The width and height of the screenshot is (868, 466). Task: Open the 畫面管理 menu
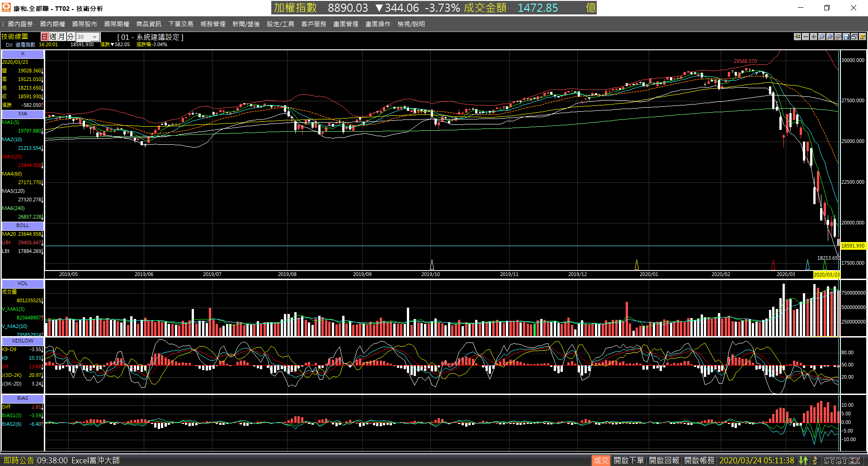pos(346,24)
